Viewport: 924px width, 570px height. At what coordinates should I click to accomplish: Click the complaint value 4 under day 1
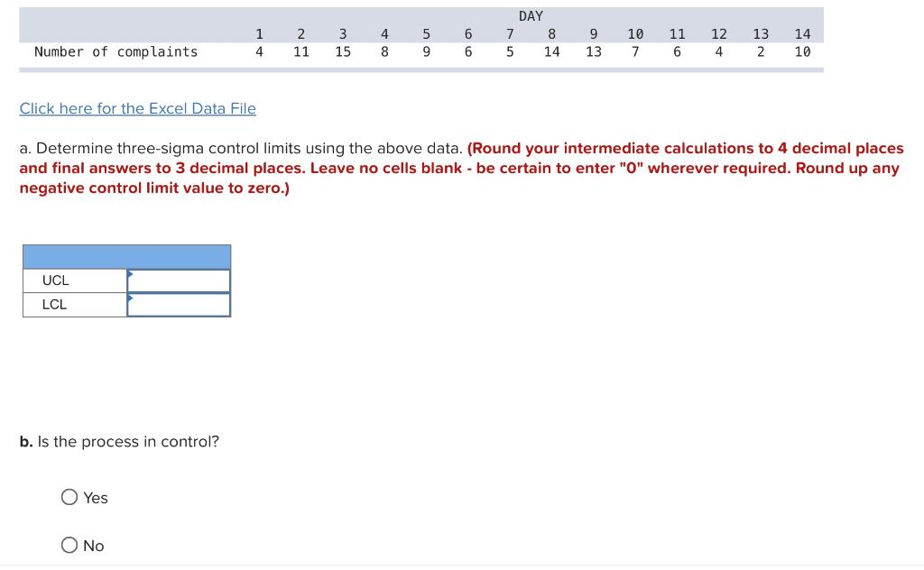point(260,51)
